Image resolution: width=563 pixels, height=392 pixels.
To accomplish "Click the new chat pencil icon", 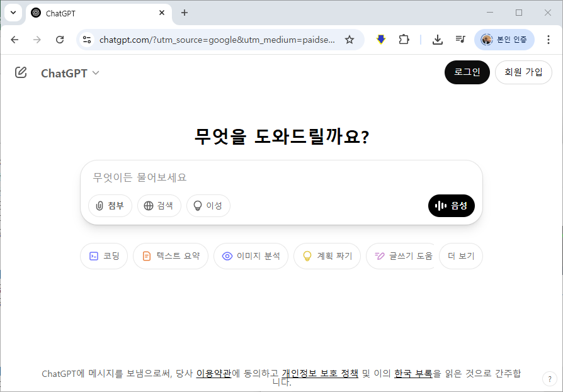I will tap(21, 72).
